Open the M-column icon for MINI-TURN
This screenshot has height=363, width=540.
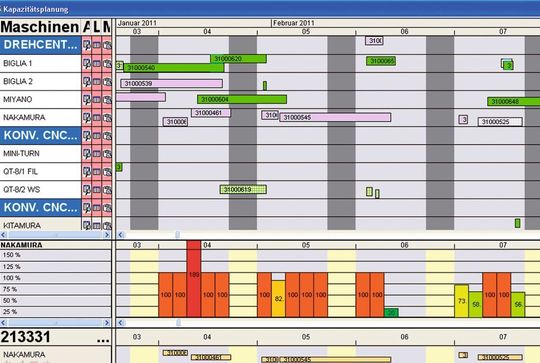point(107,154)
